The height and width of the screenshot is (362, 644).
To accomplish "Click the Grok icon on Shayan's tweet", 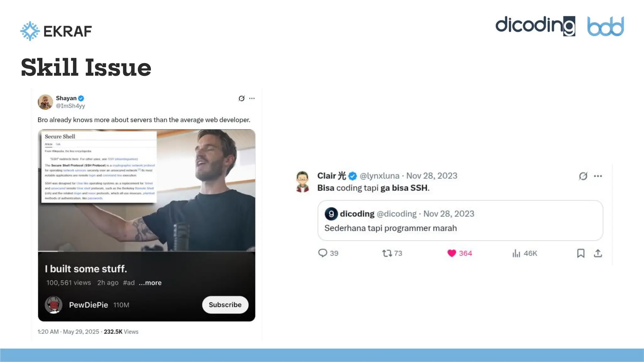I will (x=241, y=98).
